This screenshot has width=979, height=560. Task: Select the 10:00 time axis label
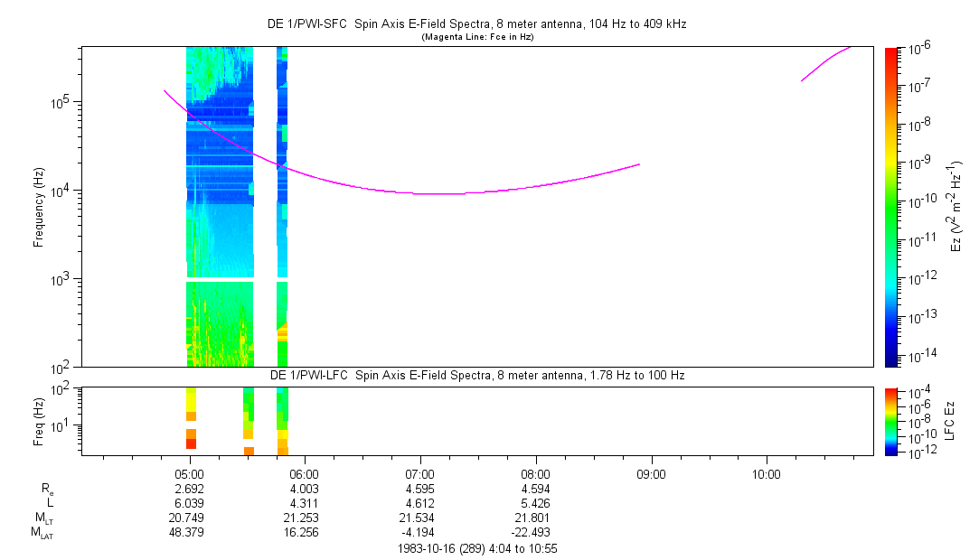coord(767,473)
